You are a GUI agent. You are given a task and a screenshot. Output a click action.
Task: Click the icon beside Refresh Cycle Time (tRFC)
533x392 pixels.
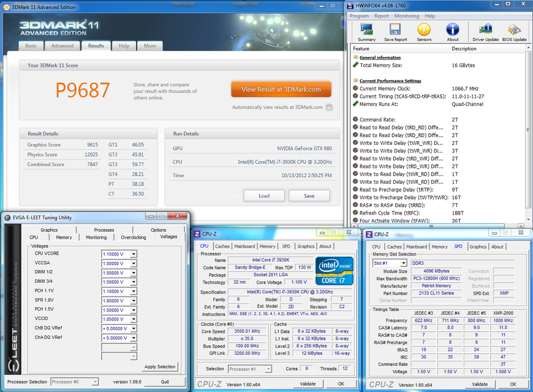click(x=356, y=213)
